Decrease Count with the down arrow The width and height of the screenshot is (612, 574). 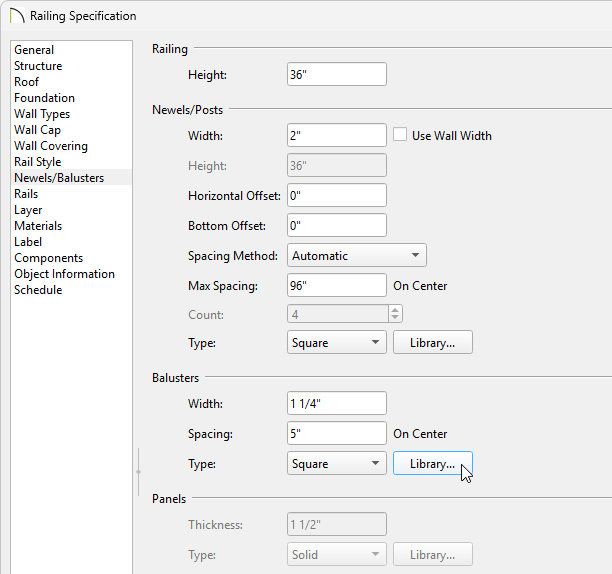click(395, 318)
